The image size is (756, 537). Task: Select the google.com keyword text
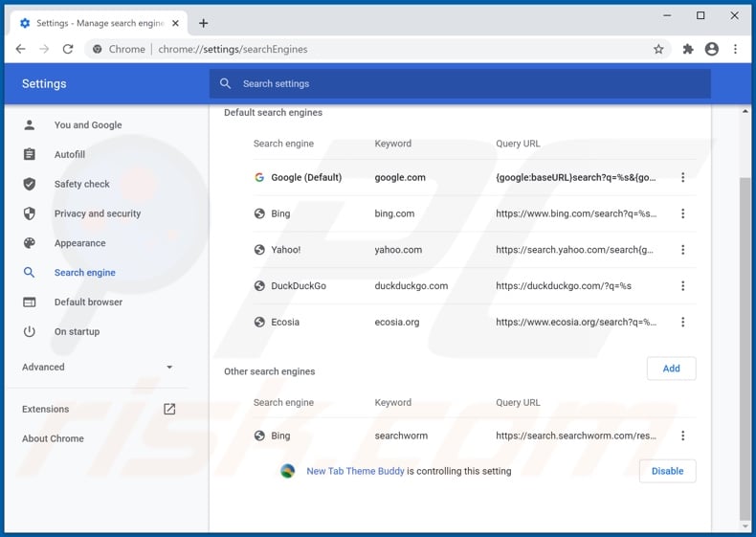coord(400,177)
